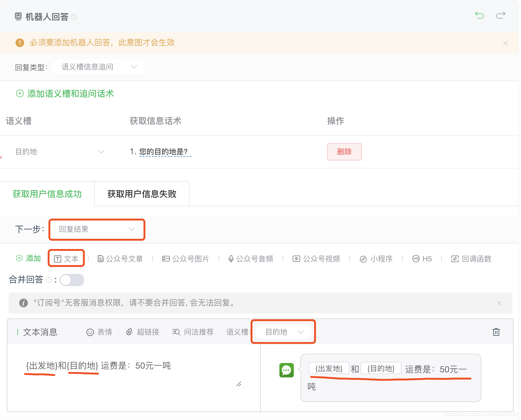Switch to 获取用户信息成功 tab
The height and width of the screenshot is (420, 521).
tap(47, 194)
